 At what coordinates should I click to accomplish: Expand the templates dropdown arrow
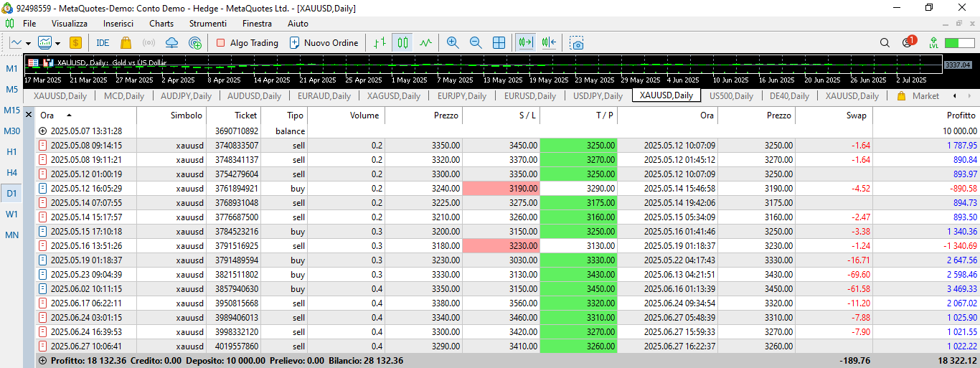click(x=57, y=43)
